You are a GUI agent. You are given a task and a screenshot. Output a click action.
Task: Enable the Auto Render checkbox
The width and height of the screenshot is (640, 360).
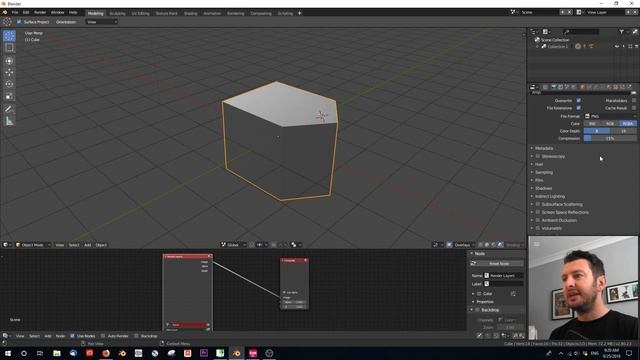[103, 336]
